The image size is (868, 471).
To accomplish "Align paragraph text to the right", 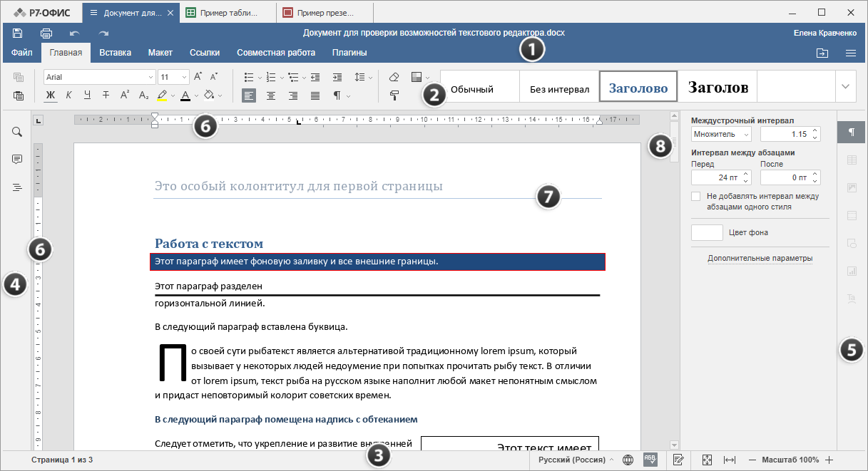I will pos(293,95).
